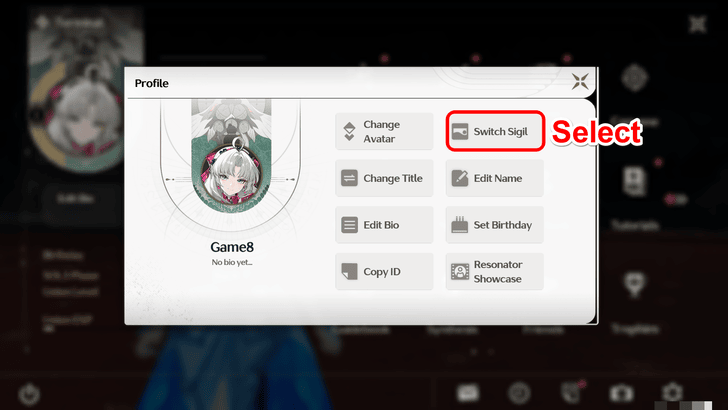Open Set Birthday option

[x=494, y=225]
